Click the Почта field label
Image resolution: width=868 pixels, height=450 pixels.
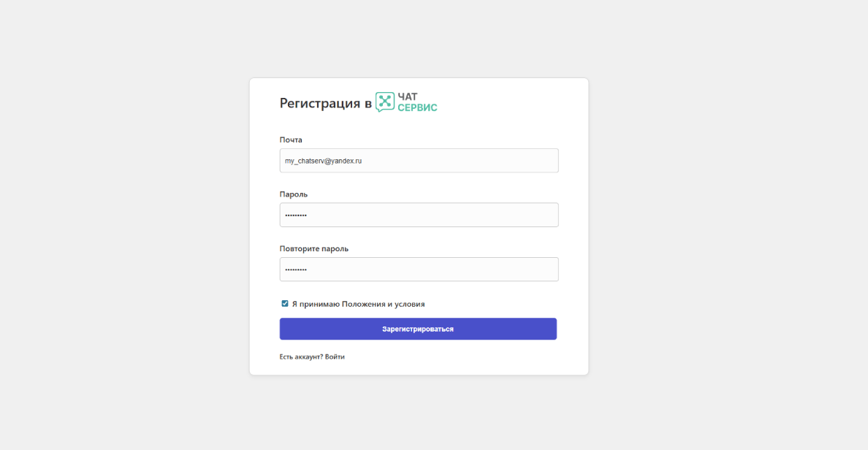coord(291,140)
